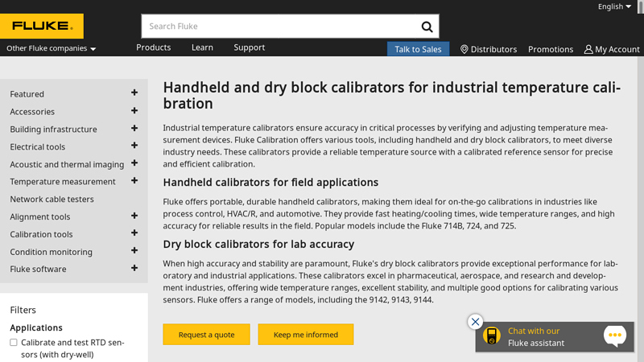Image resolution: width=644 pixels, height=362 pixels.
Task: Open the English language dropdown
Action: [614, 6]
